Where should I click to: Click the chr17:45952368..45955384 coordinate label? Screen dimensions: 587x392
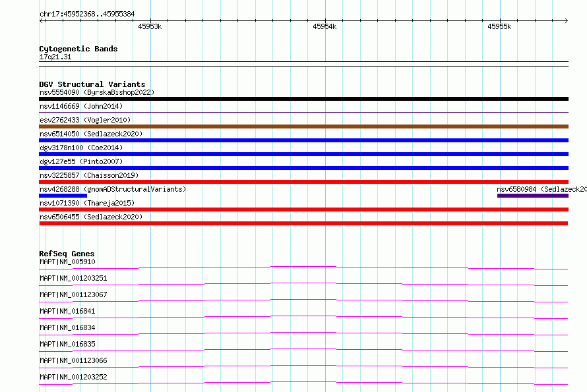(x=87, y=14)
